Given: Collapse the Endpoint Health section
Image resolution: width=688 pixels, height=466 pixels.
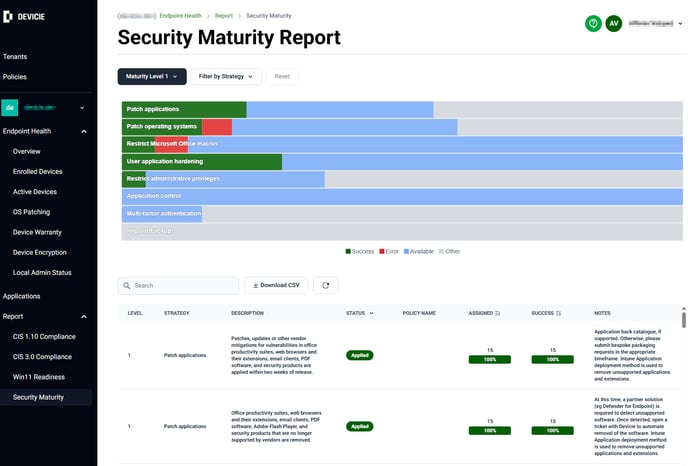Looking at the screenshot, I should 84,131.
